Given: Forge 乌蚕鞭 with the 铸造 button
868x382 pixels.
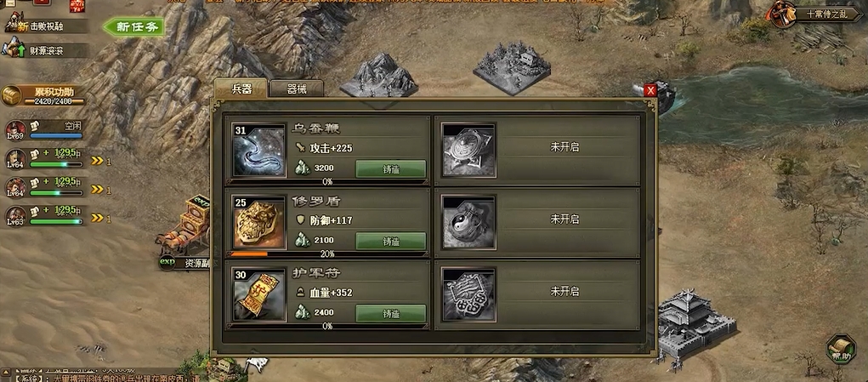Looking at the screenshot, I should coord(391,168).
